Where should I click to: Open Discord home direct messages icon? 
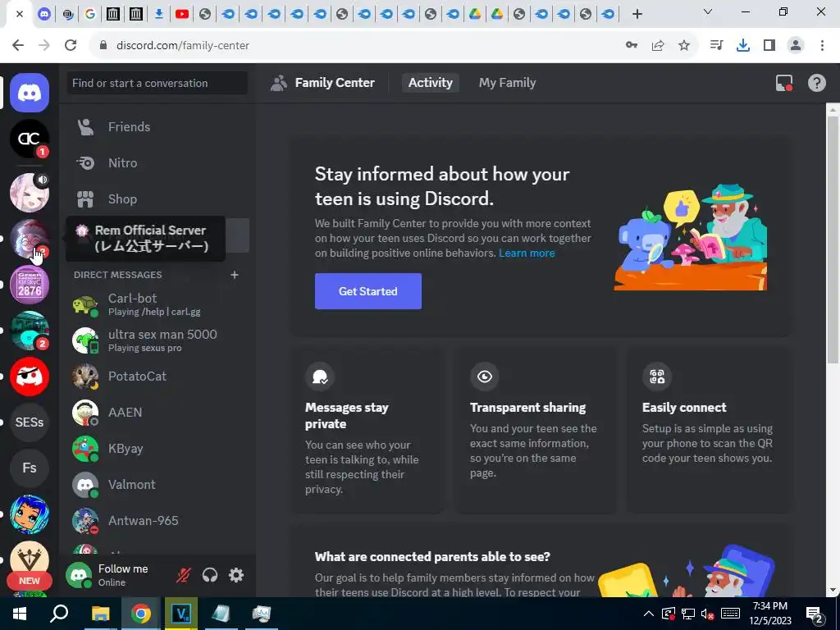click(30, 93)
